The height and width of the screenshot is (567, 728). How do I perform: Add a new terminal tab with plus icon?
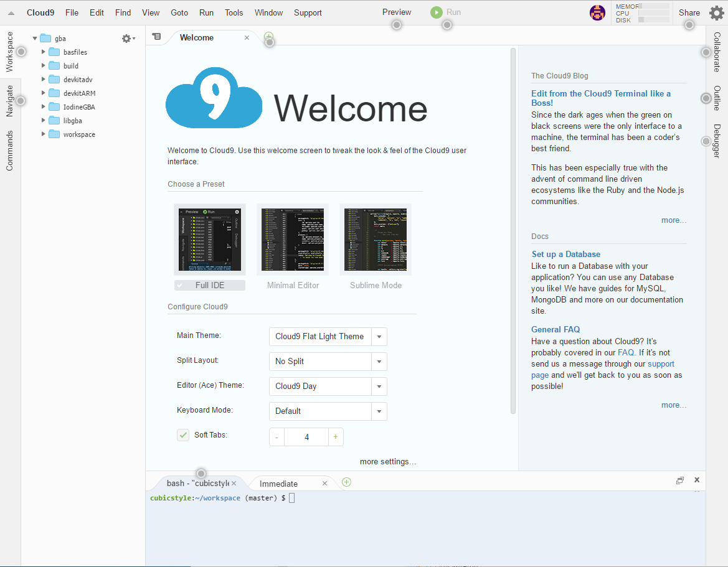point(346,482)
